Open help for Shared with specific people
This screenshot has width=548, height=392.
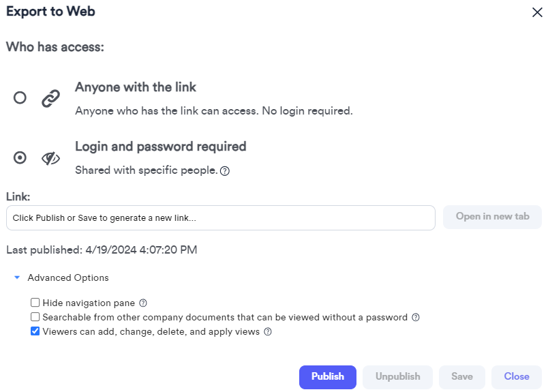click(x=225, y=171)
